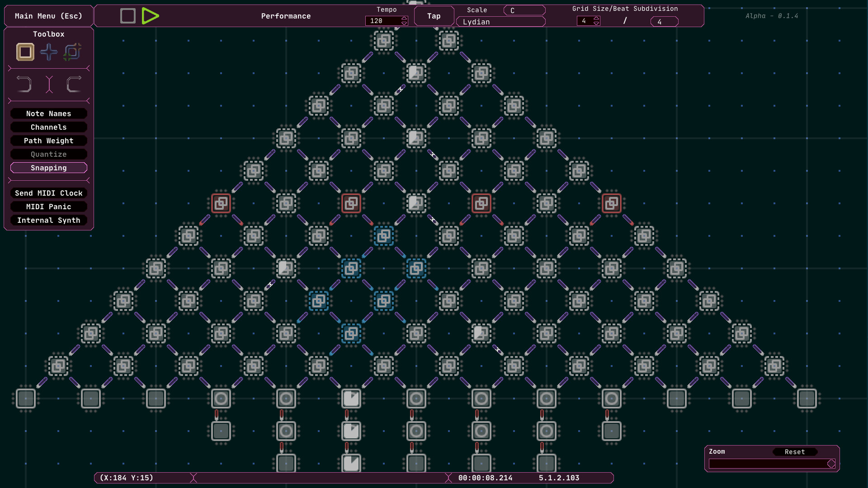The width and height of the screenshot is (868, 488).
Task: Open the scale root note dropdown showing C
Action: pyautogui.click(x=524, y=10)
